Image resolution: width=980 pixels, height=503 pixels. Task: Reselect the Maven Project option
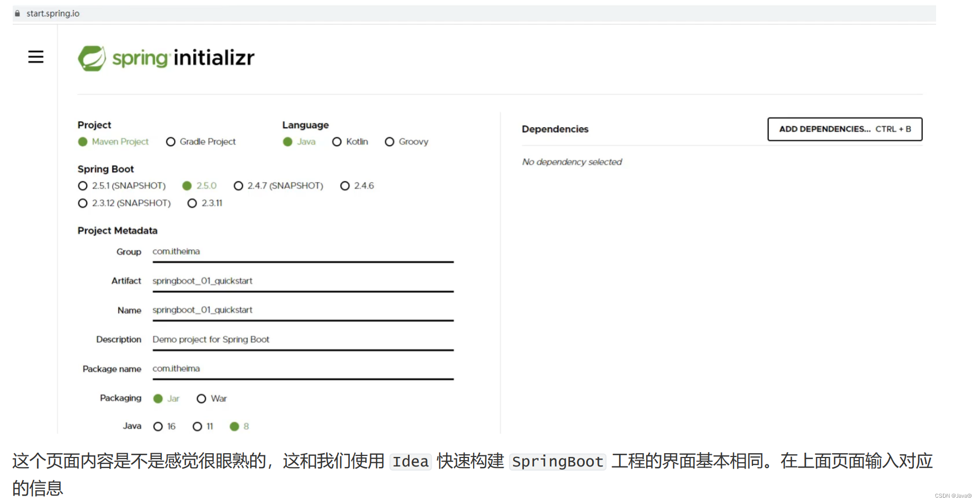click(x=83, y=141)
